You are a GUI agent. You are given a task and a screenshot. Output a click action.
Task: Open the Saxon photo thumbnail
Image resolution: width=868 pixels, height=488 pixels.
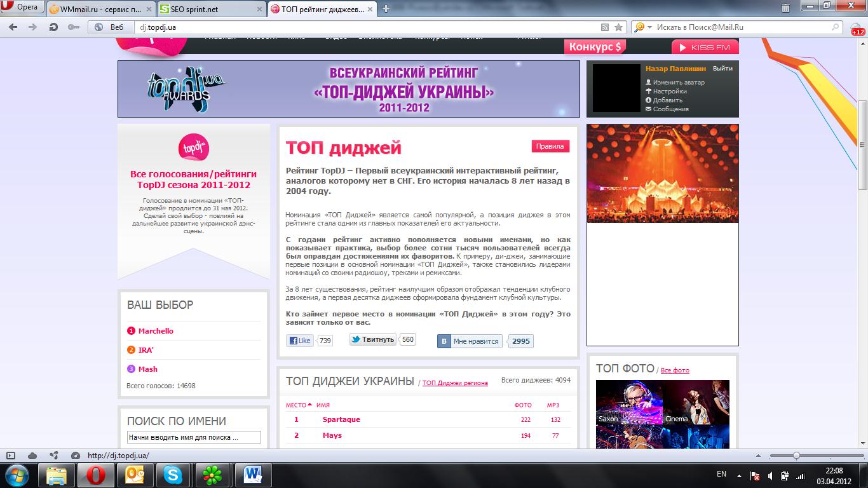tap(629, 402)
